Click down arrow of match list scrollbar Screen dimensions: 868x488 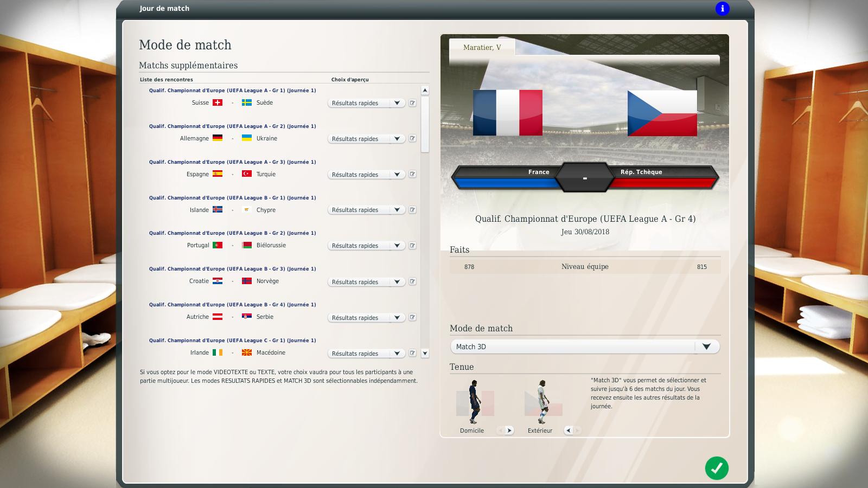tap(425, 353)
